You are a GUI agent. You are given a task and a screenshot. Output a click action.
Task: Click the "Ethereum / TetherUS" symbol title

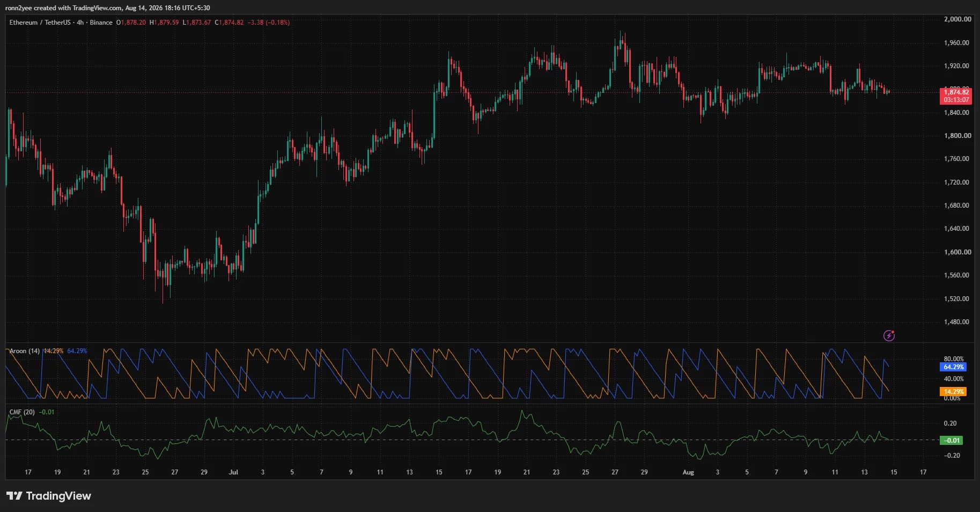click(40, 23)
